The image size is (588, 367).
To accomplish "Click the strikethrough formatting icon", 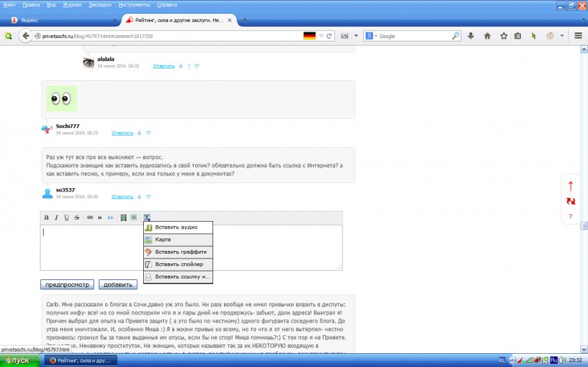I will (76, 218).
